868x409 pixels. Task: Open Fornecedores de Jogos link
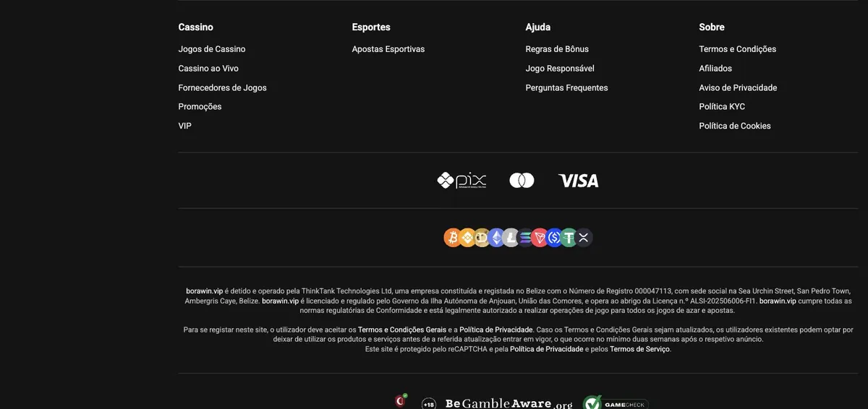pos(223,87)
